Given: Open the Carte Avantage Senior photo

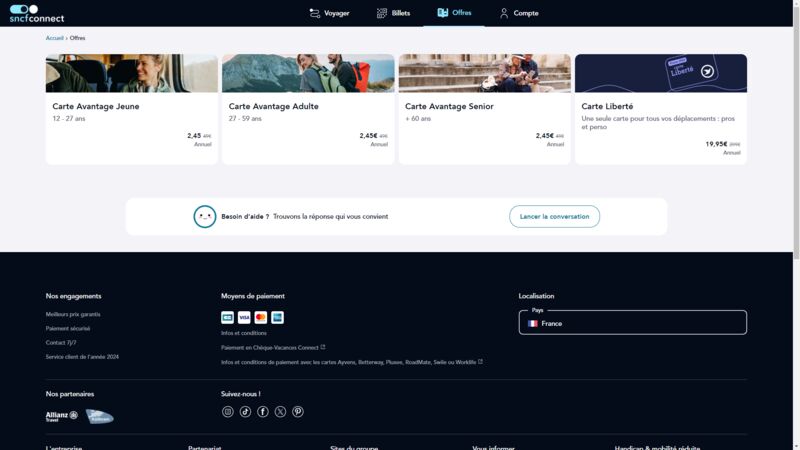Looking at the screenshot, I should click(485, 73).
